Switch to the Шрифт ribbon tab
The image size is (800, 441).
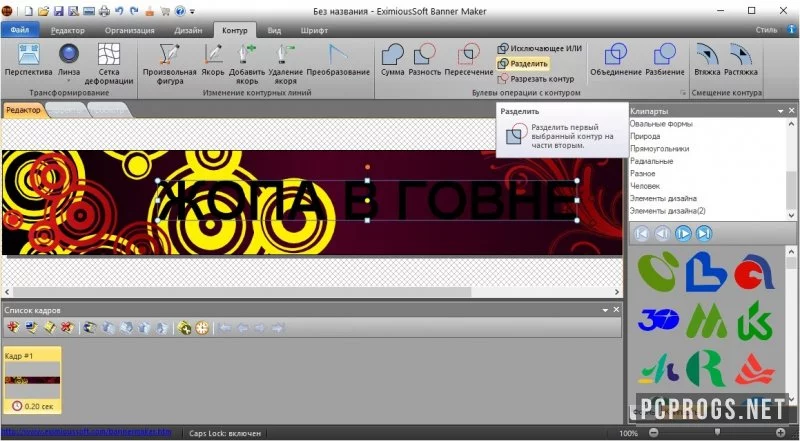(314, 31)
